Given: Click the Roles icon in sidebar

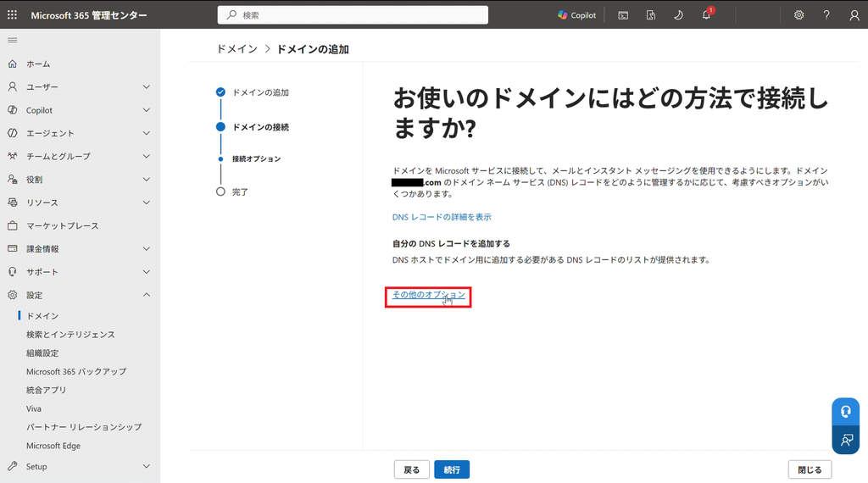Looking at the screenshot, I should click(x=12, y=180).
